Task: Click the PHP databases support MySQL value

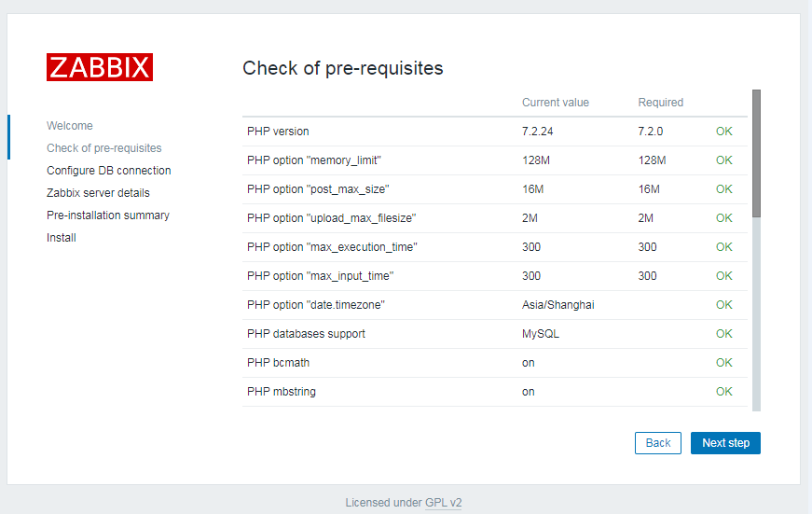Action: coord(541,334)
